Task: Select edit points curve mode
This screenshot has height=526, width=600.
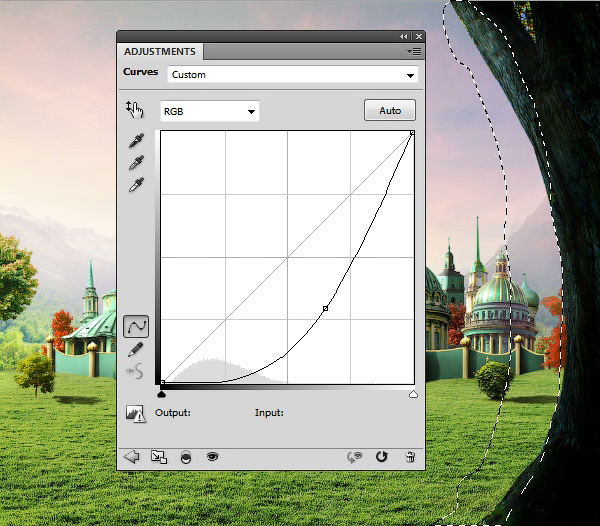Action: click(136, 326)
